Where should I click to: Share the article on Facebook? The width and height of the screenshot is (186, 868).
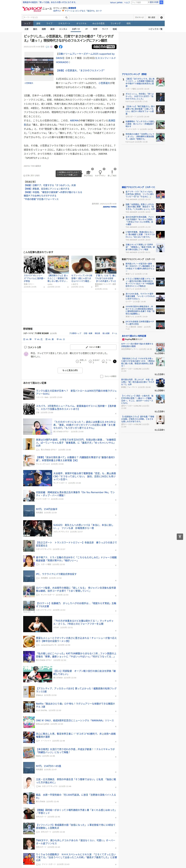(x=61, y=47)
